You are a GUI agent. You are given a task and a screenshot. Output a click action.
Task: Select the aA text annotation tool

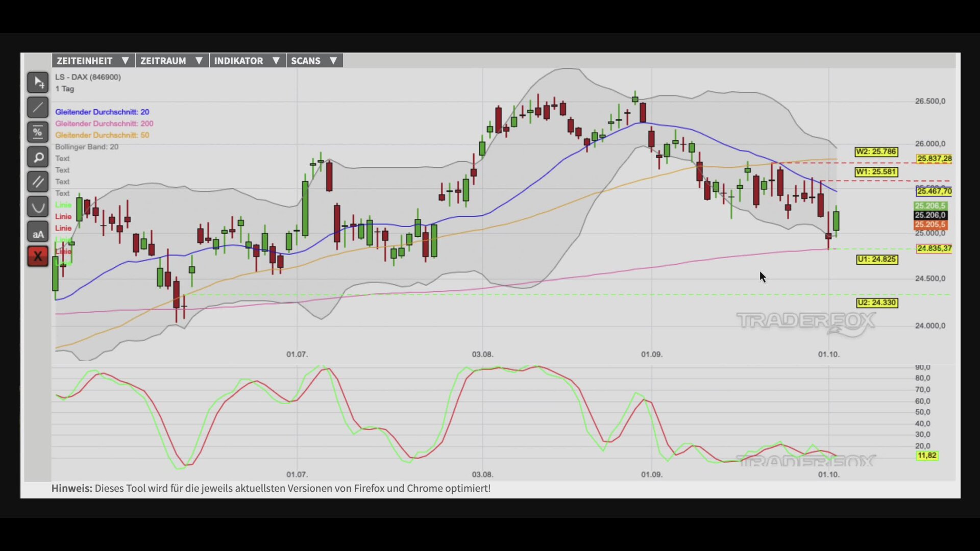38,232
